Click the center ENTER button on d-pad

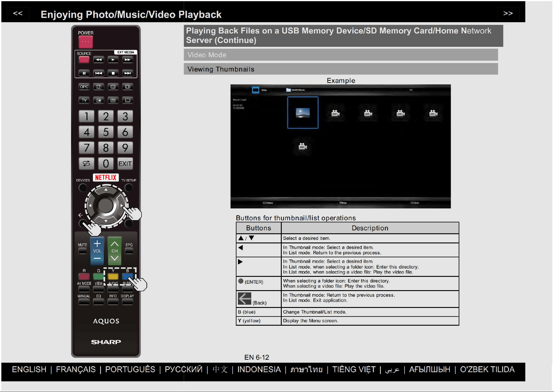click(106, 205)
